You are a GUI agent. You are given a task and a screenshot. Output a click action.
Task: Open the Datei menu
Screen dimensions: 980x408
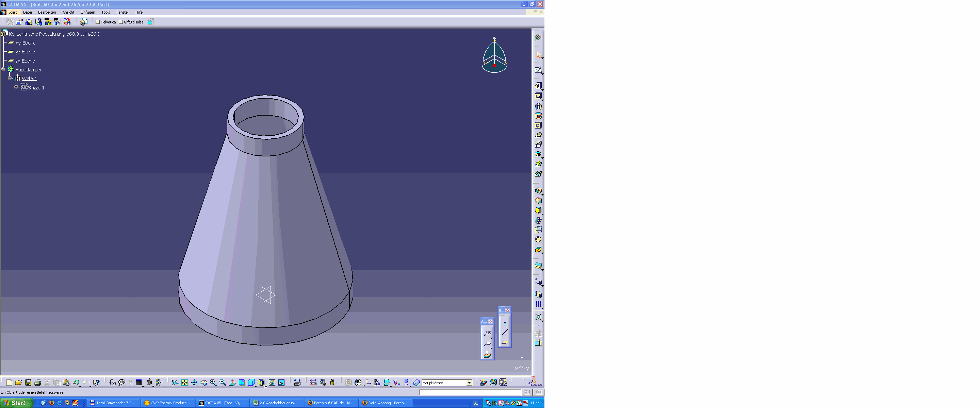click(27, 12)
